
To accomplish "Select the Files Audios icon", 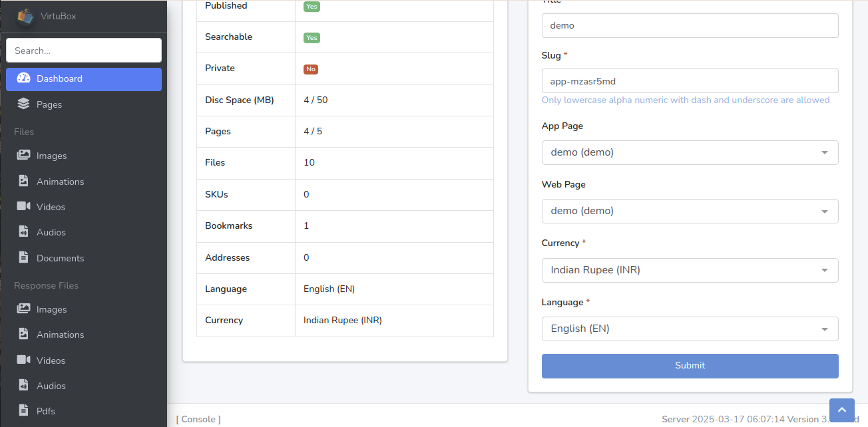I will click(24, 232).
